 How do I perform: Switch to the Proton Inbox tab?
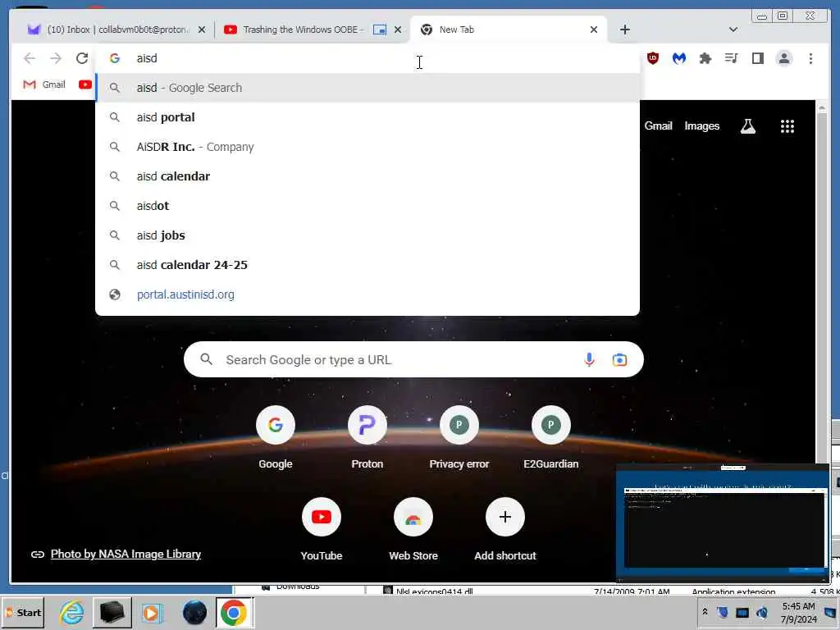click(110, 30)
